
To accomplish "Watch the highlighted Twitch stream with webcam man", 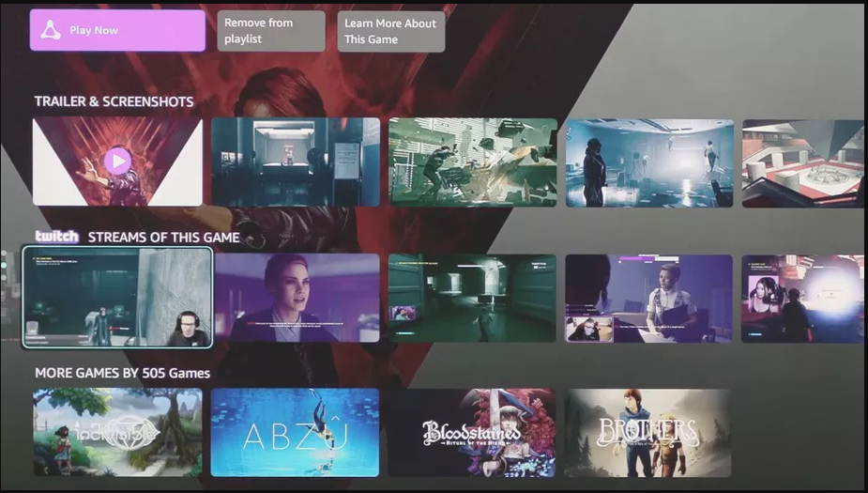I will (116, 298).
